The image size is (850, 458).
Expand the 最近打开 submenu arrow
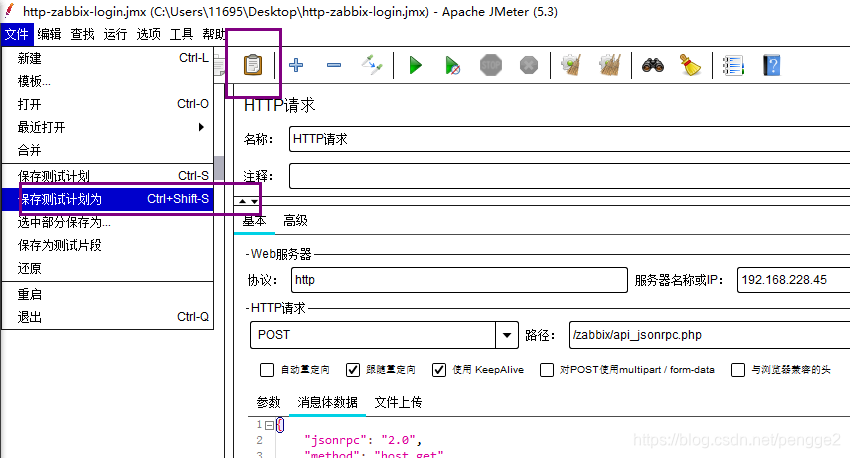tap(201, 127)
